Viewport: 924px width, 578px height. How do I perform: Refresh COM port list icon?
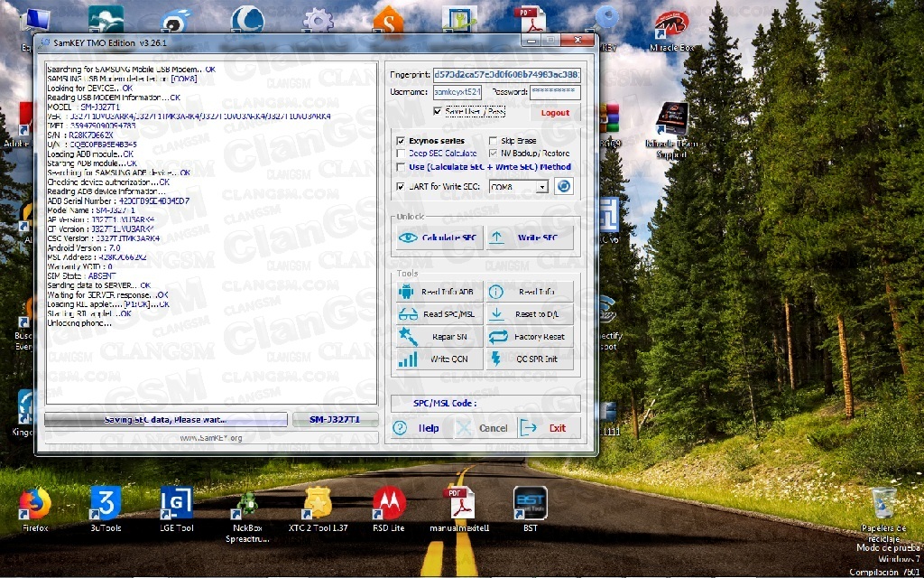[564, 186]
